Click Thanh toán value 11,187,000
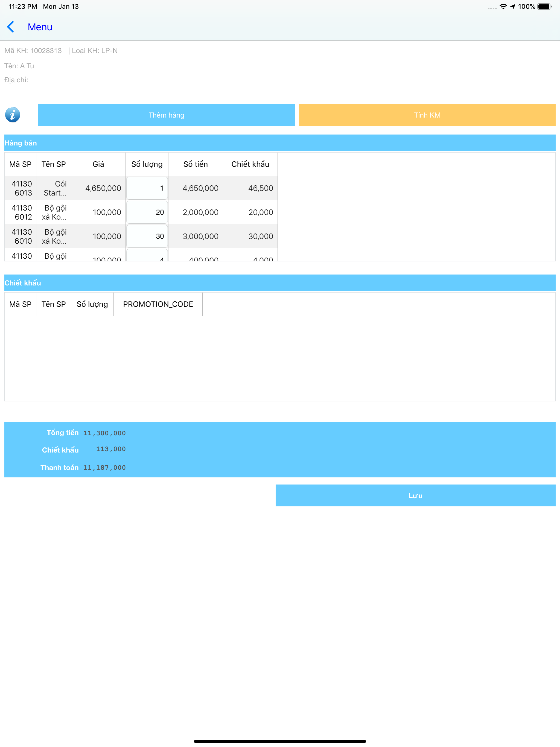This screenshot has height=747, width=560. (104, 468)
